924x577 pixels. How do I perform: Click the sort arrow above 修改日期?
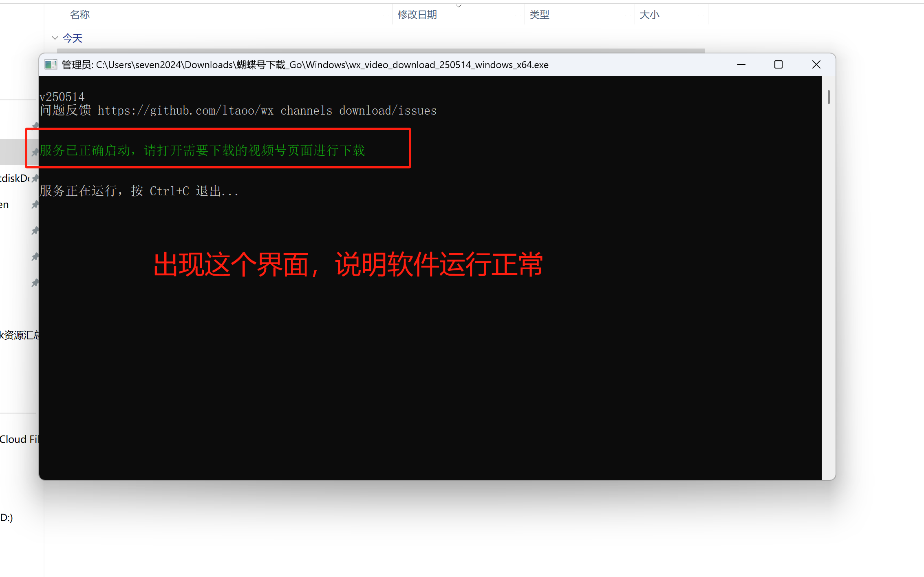(459, 6)
